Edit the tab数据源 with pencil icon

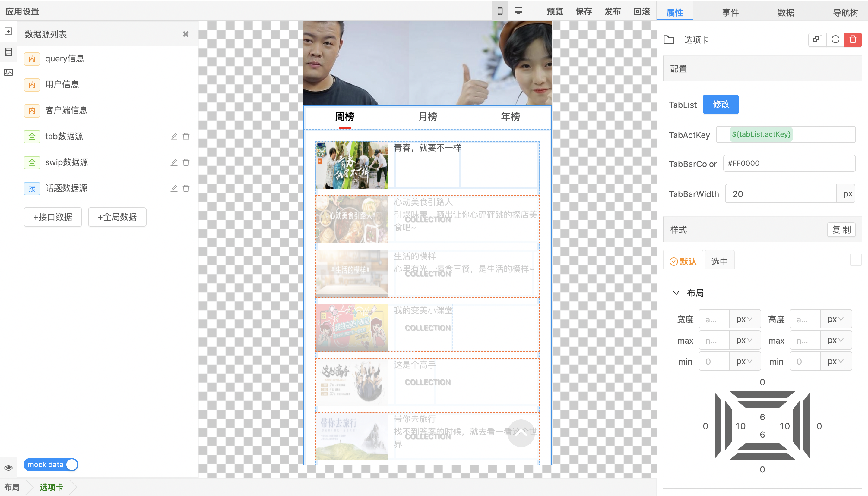pos(174,137)
